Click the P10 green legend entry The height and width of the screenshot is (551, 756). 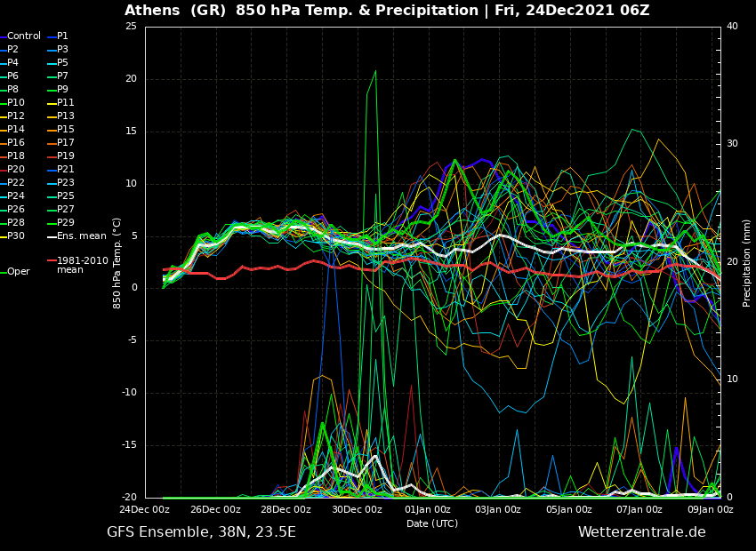pyautogui.click(x=16, y=103)
